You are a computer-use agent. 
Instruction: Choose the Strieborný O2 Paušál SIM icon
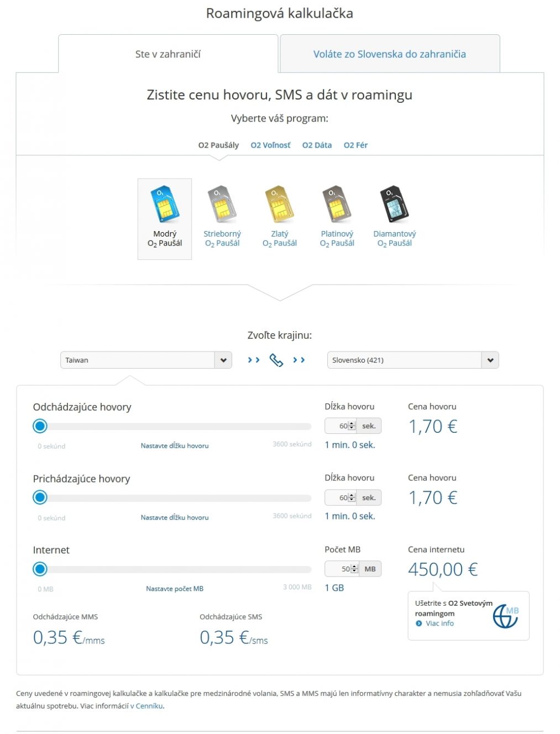(x=222, y=203)
